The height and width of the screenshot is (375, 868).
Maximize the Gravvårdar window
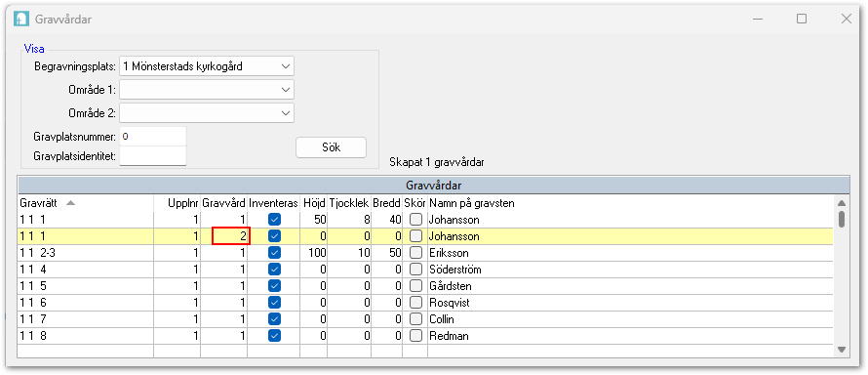(x=801, y=19)
